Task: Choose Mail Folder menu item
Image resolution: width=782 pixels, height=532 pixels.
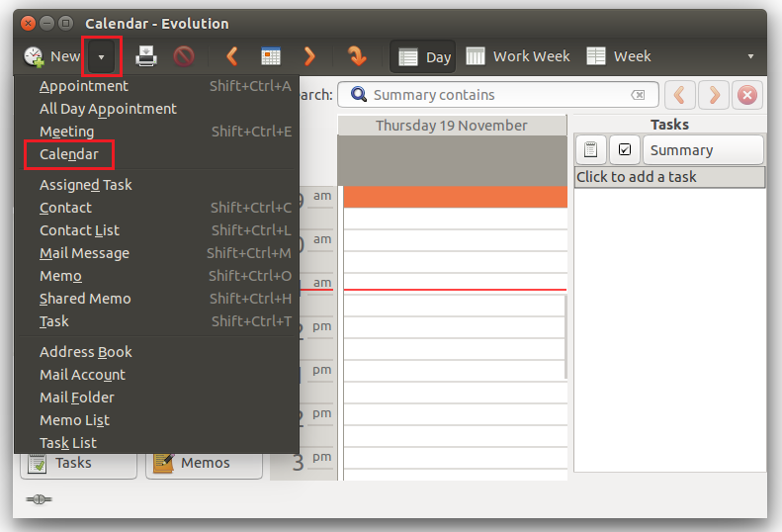Action: click(x=156, y=398)
